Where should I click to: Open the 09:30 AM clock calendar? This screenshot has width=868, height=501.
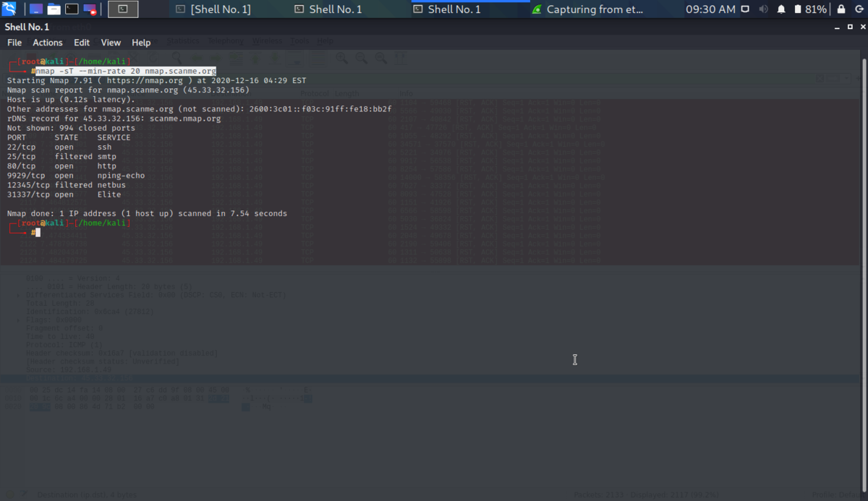[x=710, y=9]
